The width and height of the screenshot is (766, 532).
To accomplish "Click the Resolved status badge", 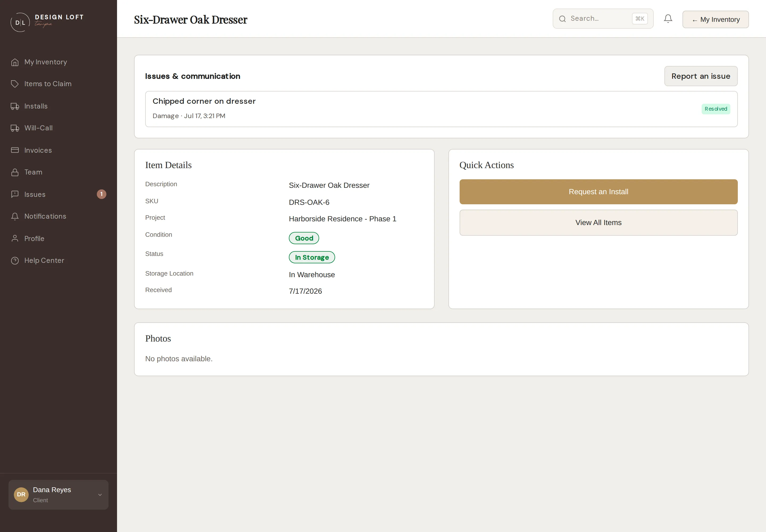I will [x=716, y=109].
